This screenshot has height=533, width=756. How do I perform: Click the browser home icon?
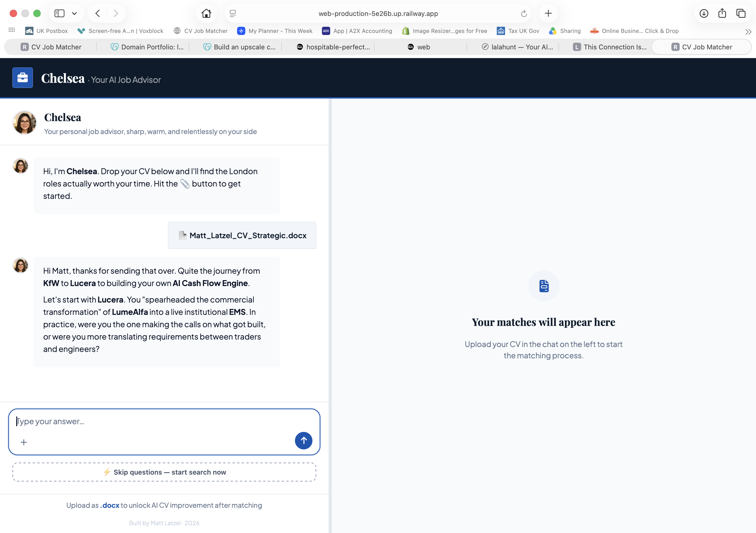(x=206, y=14)
